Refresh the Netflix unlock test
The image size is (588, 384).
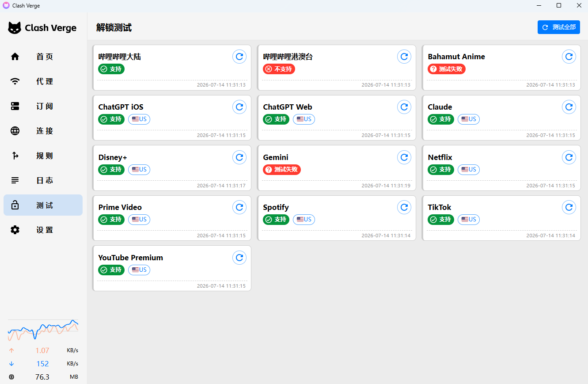569,157
